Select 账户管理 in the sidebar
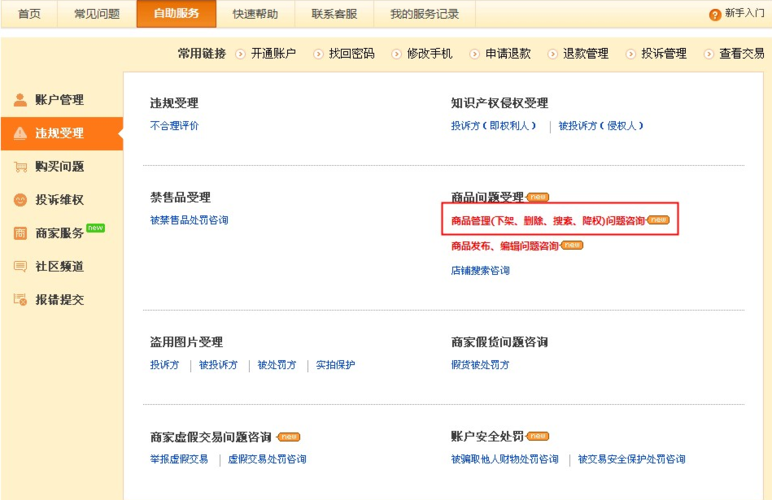Image resolution: width=772 pixels, height=500 pixels. [x=62, y=100]
